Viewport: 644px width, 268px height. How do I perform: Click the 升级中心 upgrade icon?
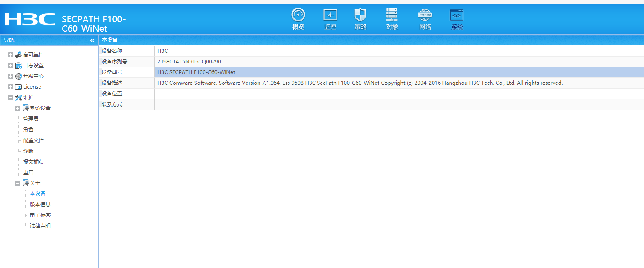click(18, 76)
